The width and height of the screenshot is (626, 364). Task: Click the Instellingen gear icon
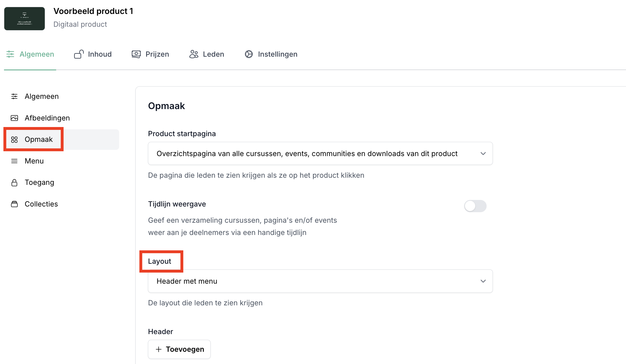(249, 54)
